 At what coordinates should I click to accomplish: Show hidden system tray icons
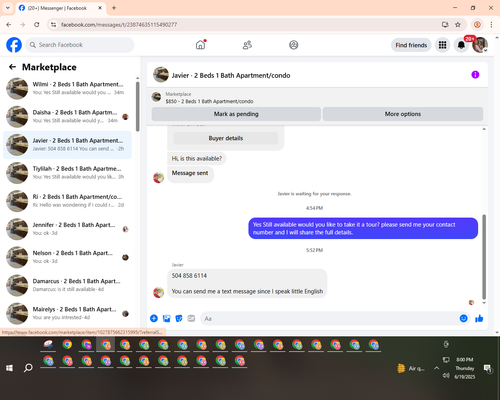pyautogui.click(x=436, y=368)
